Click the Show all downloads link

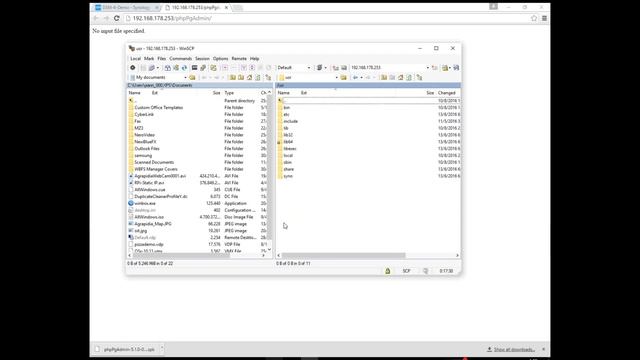click(x=514, y=349)
